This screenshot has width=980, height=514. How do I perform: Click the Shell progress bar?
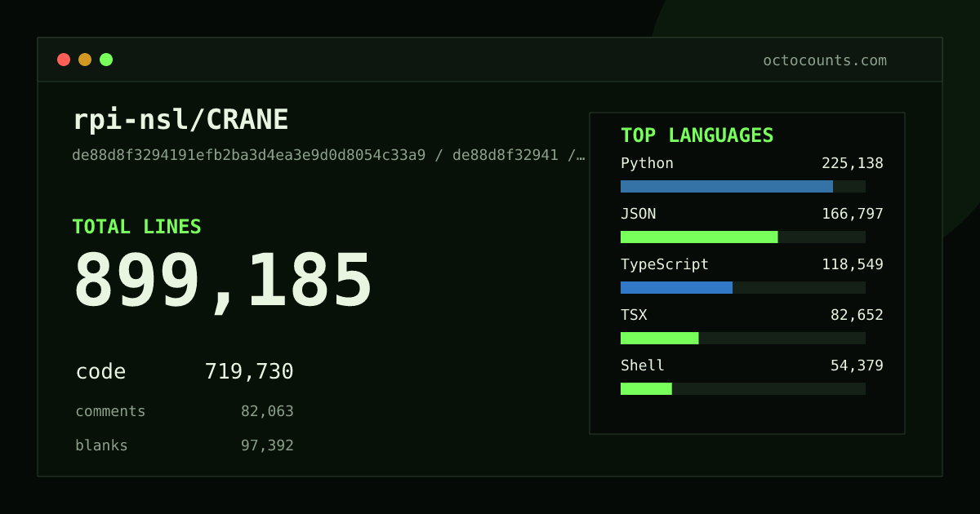(x=743, y=388)
